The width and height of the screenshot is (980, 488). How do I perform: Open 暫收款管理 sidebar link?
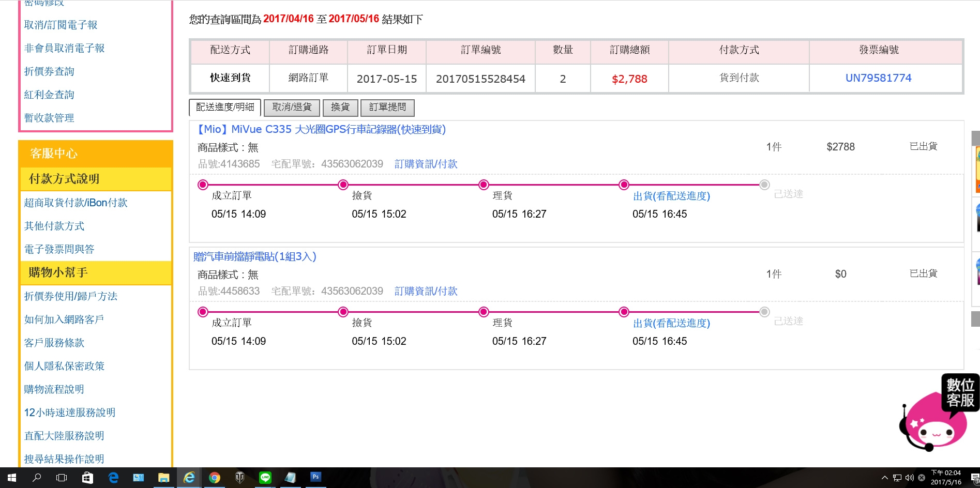pyautogui.click(x=49, y=118)
